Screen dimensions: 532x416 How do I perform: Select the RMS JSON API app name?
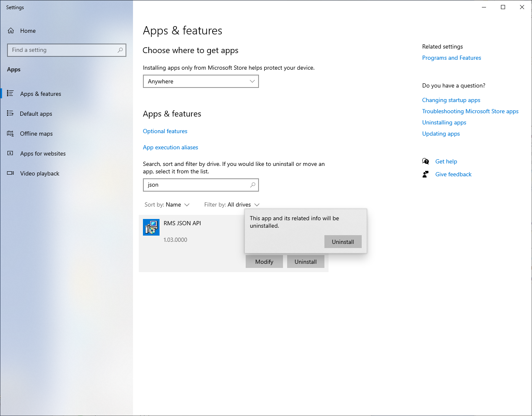pyautogui.click(x=182, y=223)
